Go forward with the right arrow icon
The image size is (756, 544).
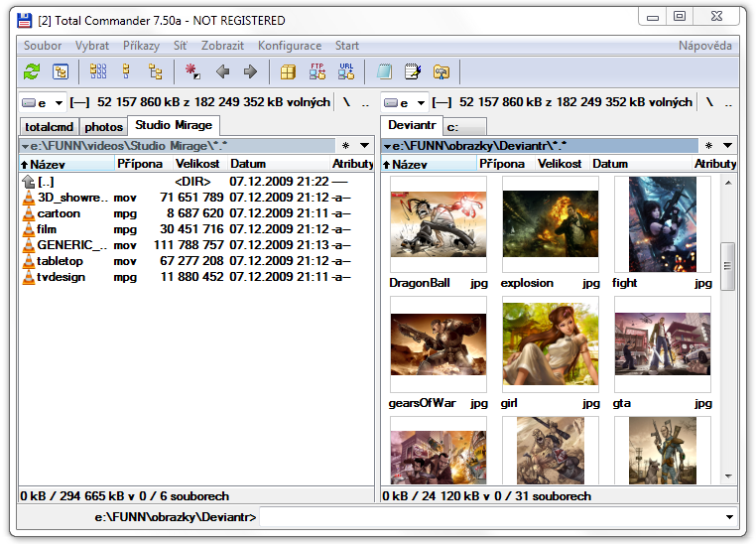click(x=250, y=71)
